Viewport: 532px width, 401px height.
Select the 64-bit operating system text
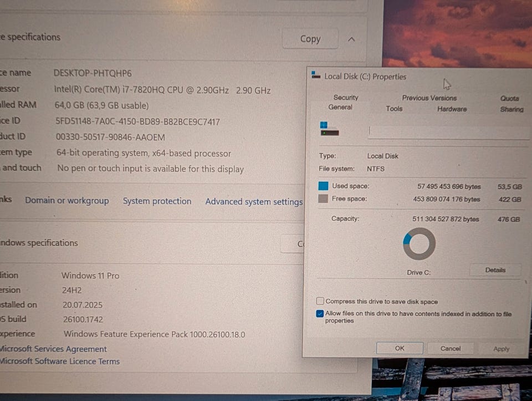click(x=144, y=153)
